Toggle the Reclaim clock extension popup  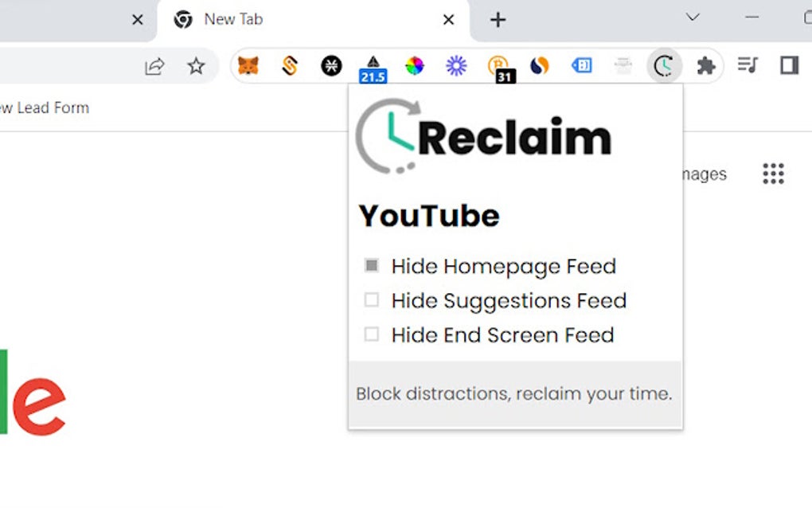tap(664, 66)
